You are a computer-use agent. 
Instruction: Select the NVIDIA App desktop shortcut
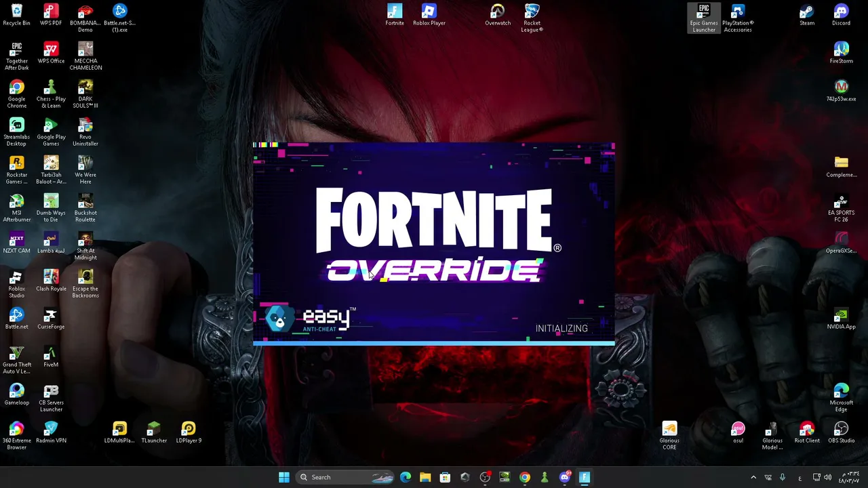841,319
